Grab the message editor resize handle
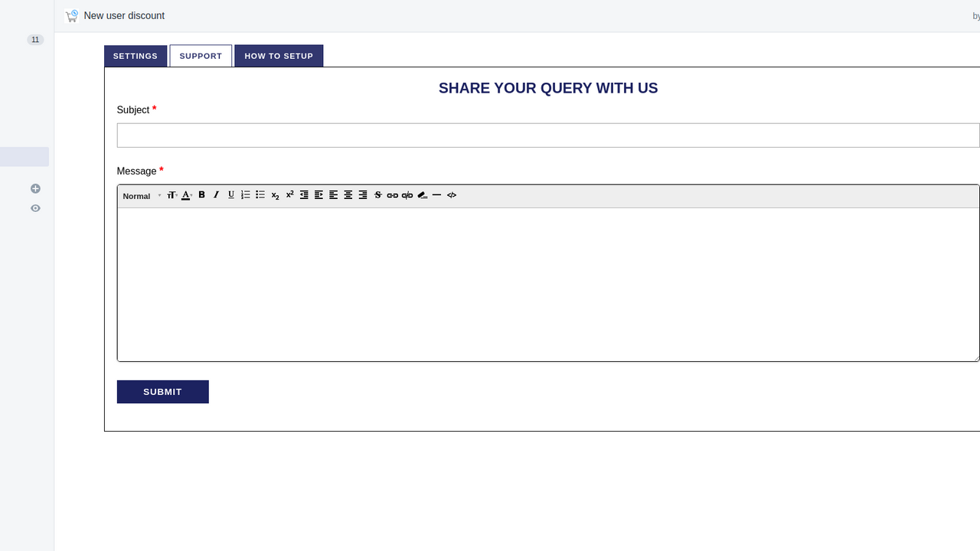 pos(976,358)
